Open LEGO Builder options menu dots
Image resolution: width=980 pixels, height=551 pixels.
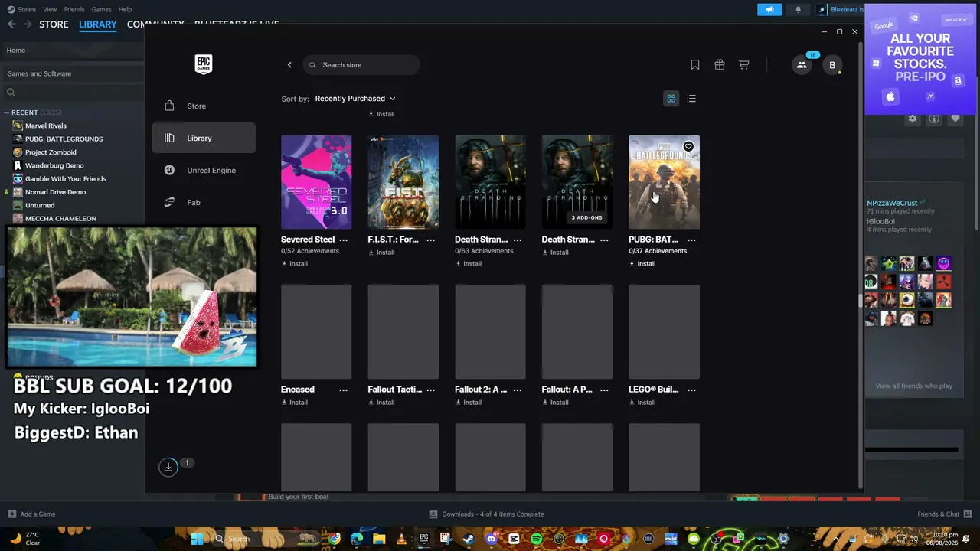point(691,390)
